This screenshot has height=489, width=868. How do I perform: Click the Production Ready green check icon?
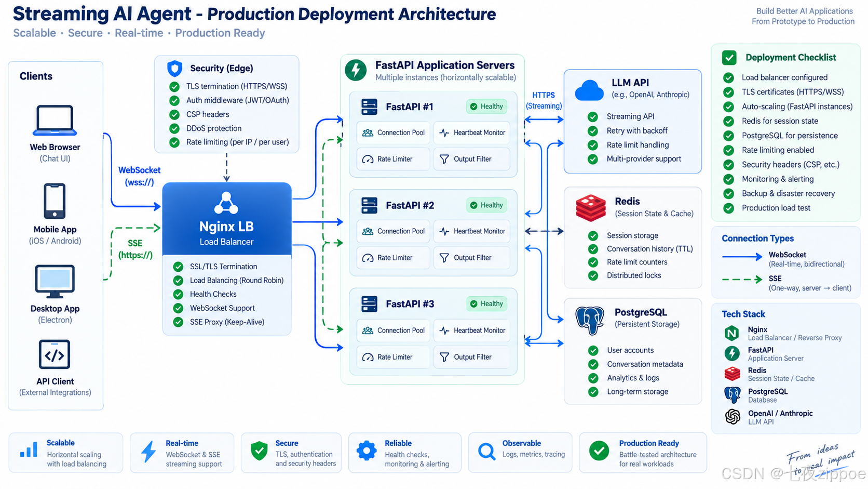point(599,451)
